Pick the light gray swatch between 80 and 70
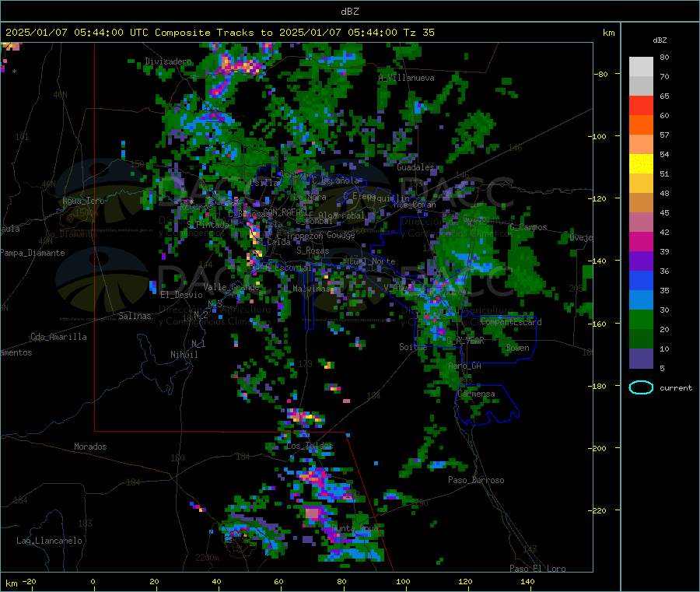 click(641, 67)
